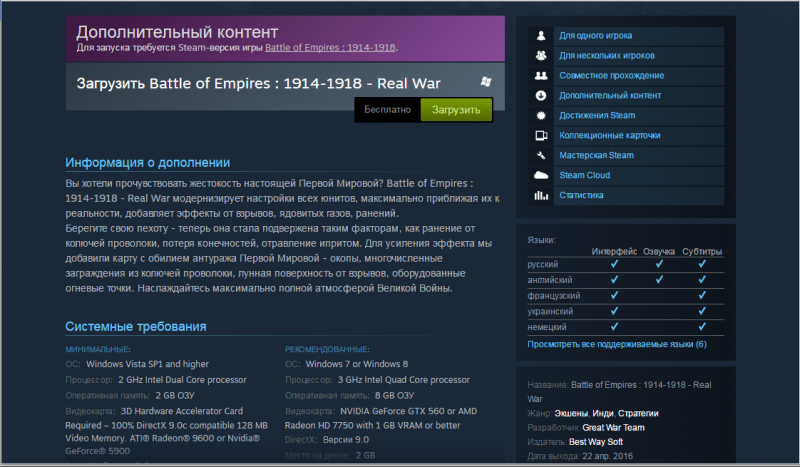
Task: Open publisher 'Best Way Soft' link
Action: (x=595, y=442)
